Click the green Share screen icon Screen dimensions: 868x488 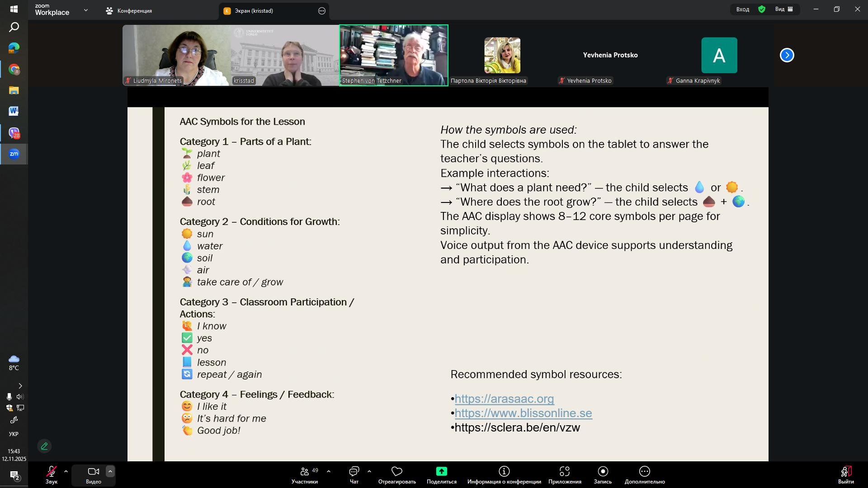[441, 472]
